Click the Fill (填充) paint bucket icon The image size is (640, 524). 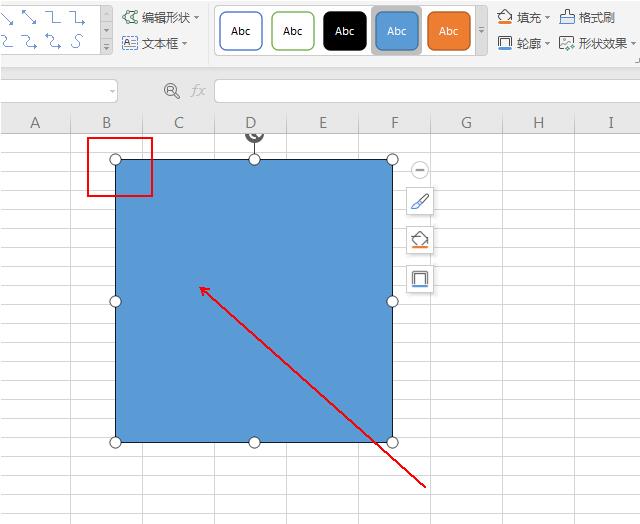[x=505, y=18]
